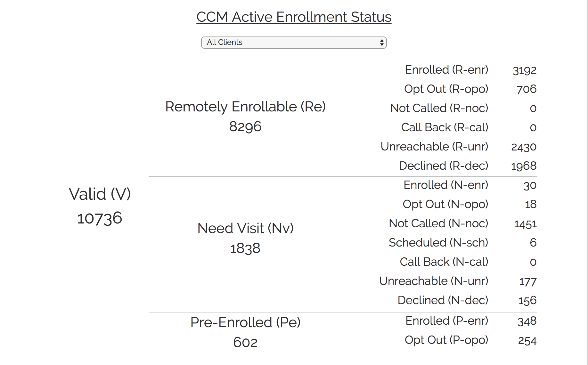Click the Pre-Enrolled (Pe) label
Screen dimensions: 588x365
coord(245,322)
